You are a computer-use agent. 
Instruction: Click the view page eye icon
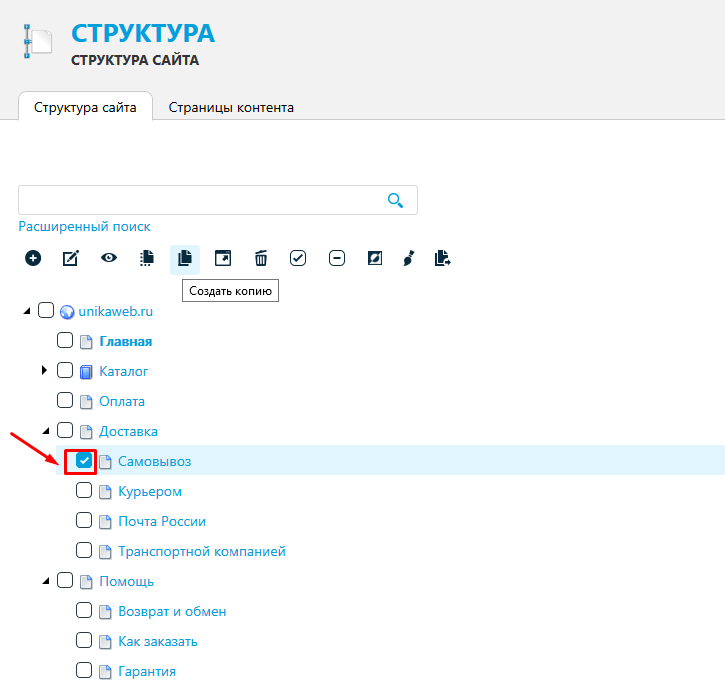[109, 258]
